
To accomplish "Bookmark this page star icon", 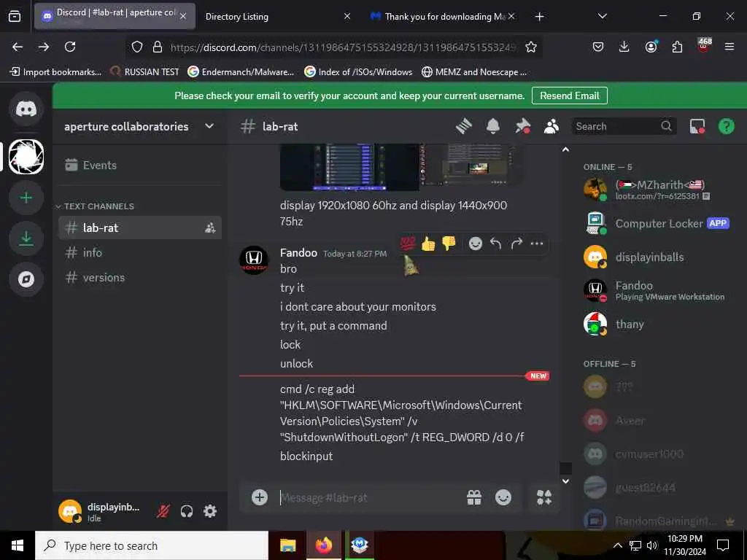I will coord(531,47).
